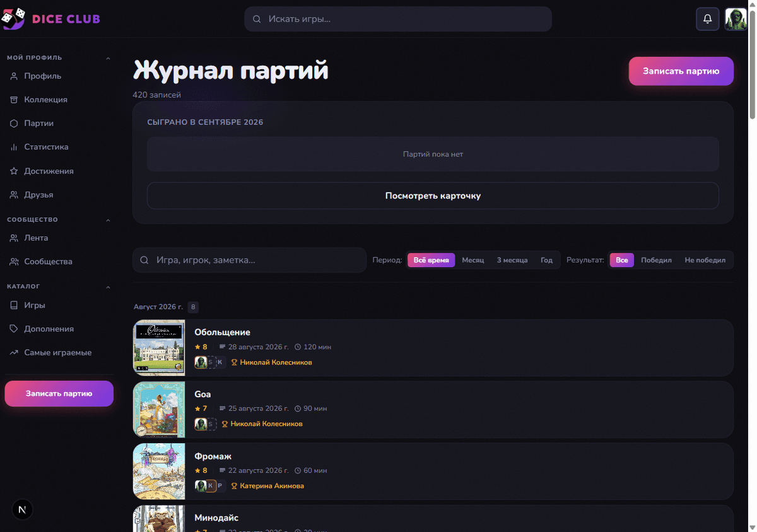Click the trophy icon in the Фромаж entry
Image resolution: width=757 pixels, height=532 pixels.
(234, 486)
